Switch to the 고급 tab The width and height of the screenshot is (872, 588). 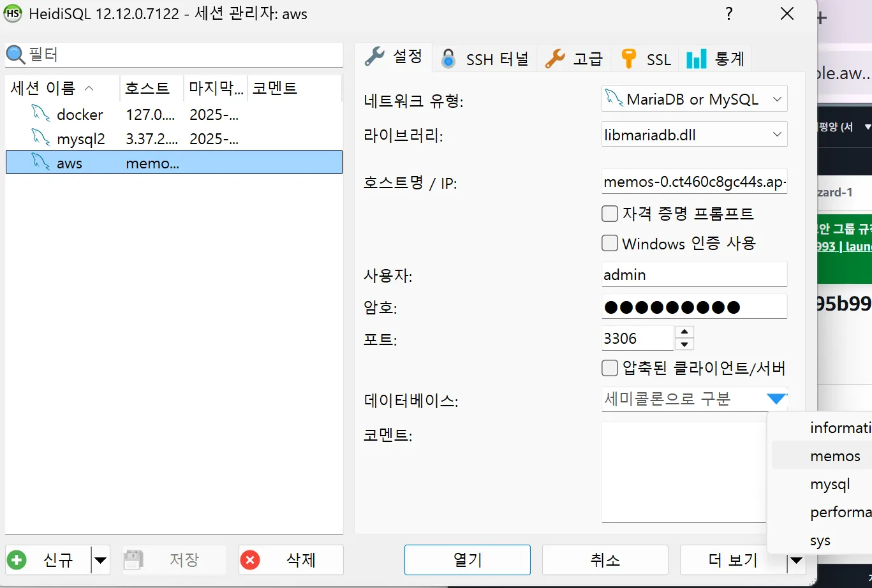574,59
